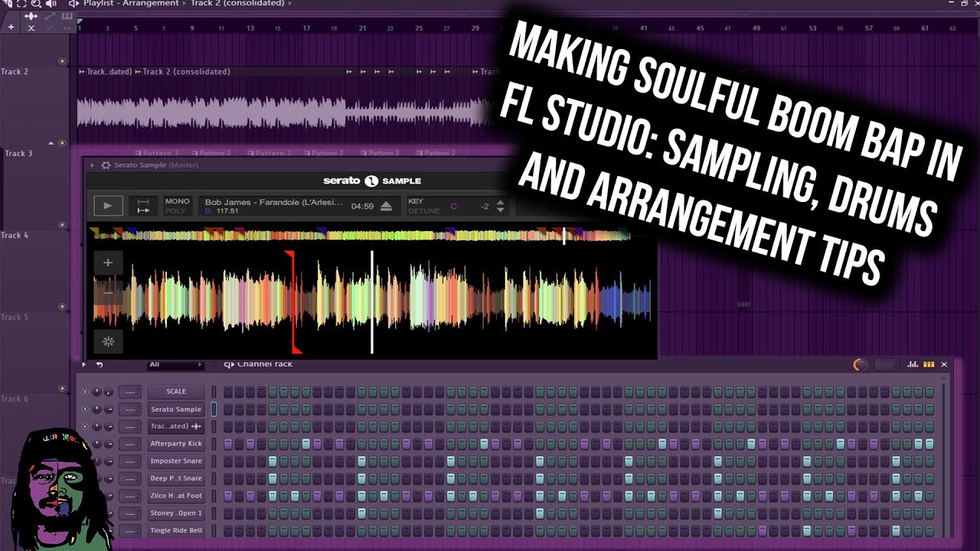The image size is (980, 551).
Task: Select the SCALE channel button
Action: point(176,392)
